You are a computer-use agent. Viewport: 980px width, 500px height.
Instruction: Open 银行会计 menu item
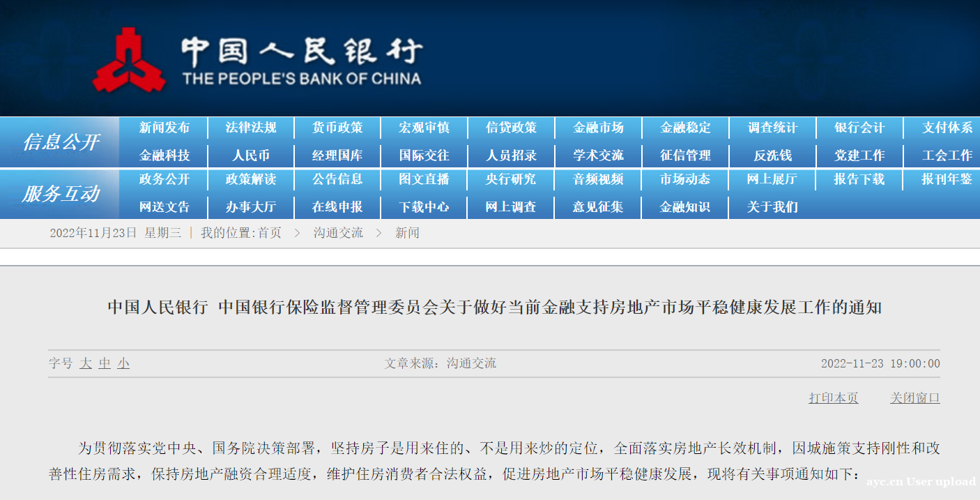pyautogui.click(x=859, y=128)
